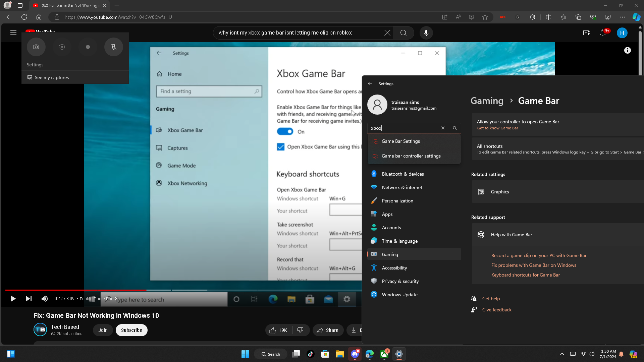The image size is (644, 362).
Task: Dislike the video
Action: tap(301, 330)
